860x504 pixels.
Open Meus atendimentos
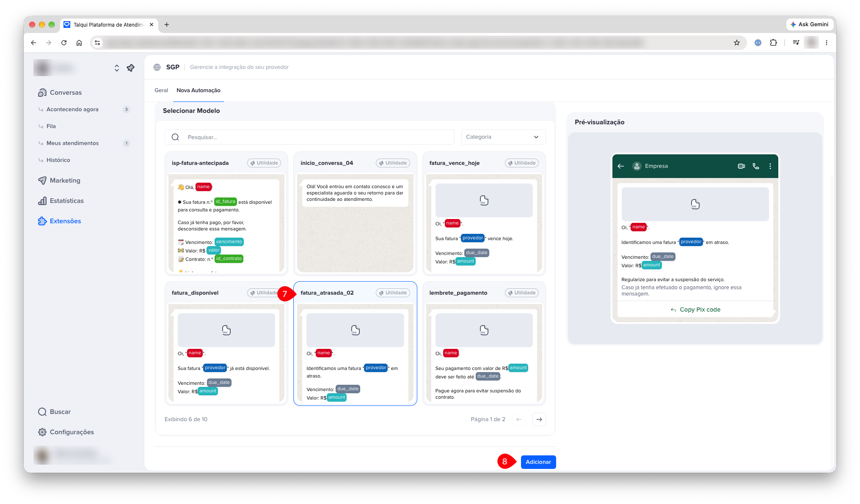click(x=72, y=143)
